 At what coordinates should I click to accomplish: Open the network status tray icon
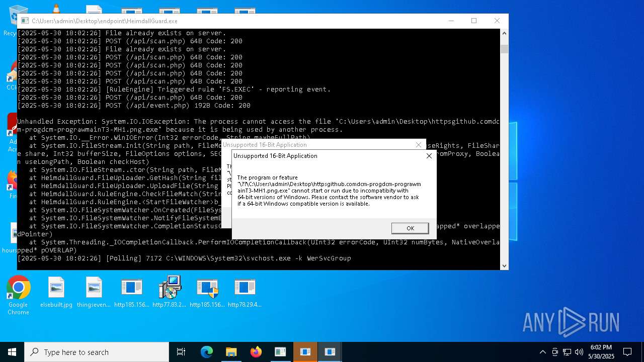[x=567, y=352]
